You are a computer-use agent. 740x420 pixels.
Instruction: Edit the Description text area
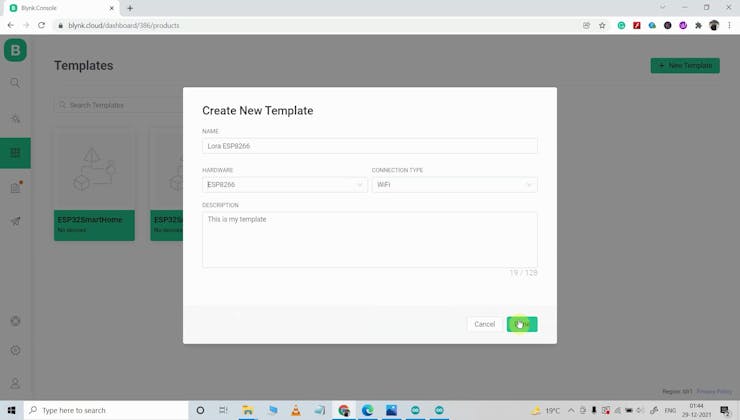pos(370,240)
